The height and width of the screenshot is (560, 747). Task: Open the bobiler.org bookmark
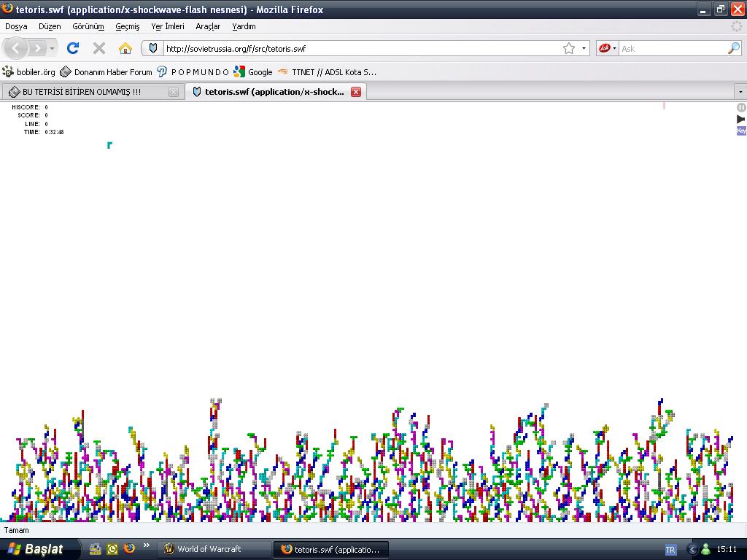click(29, 72)
